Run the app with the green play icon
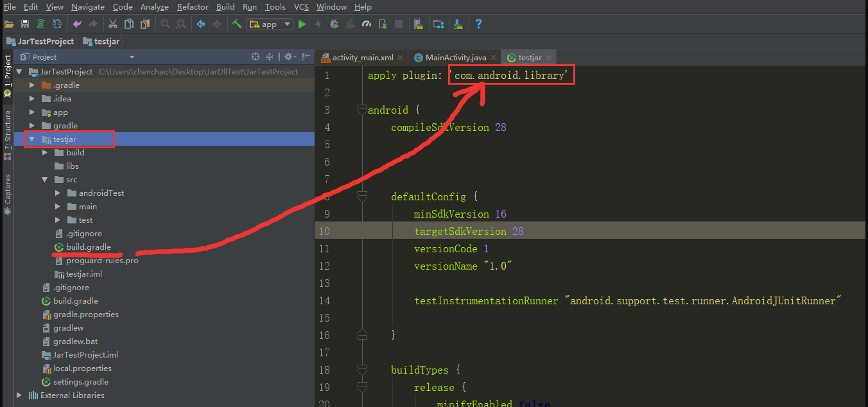The height and width of the screenshot is (407, 868). click(x=302, y=24)
